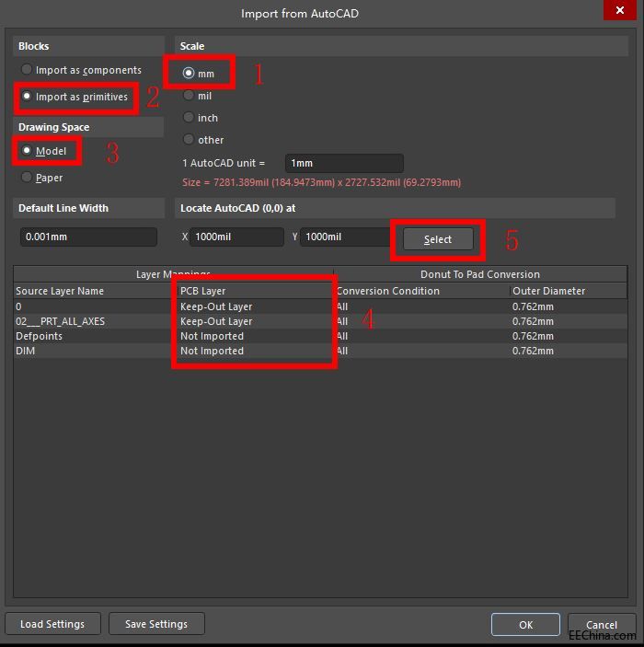Choose Import as primitives radio button
The image size is (644, 647).
[x=75, y=97]
